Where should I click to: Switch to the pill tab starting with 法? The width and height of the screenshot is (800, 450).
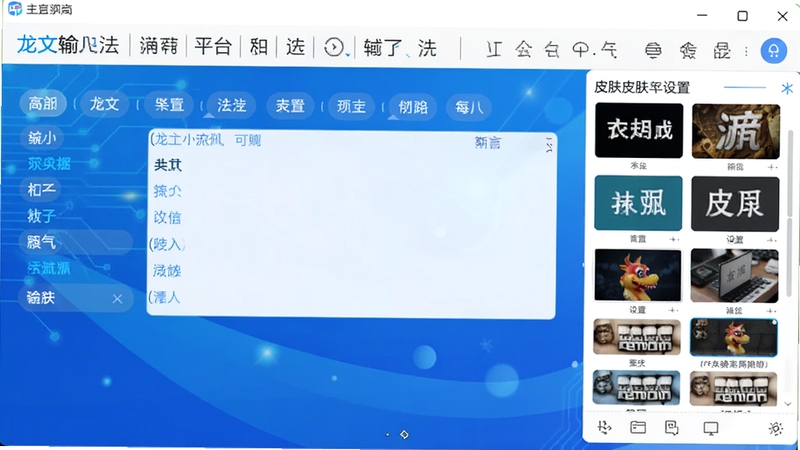[231, 106]
